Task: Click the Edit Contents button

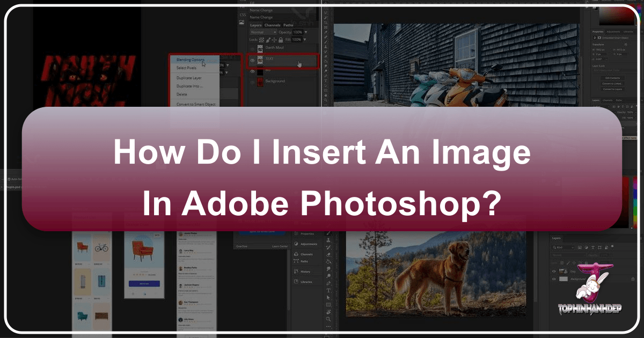Action: point(612,78)
